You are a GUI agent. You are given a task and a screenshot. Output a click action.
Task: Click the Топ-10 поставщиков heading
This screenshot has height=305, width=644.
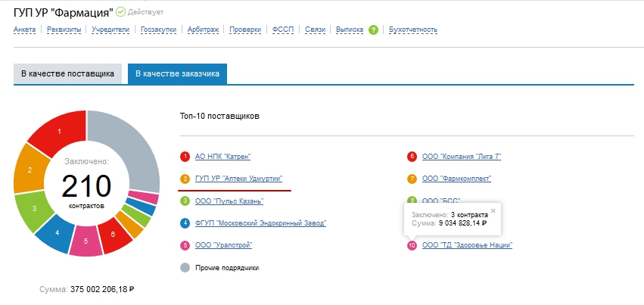coord(219,116)
